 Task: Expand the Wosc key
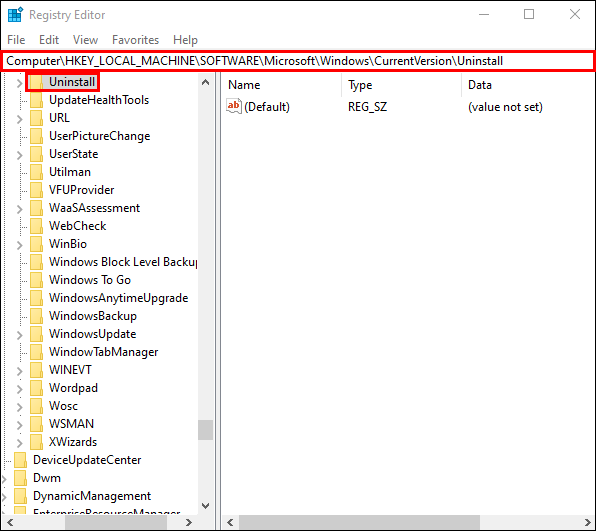click(19, 407)
